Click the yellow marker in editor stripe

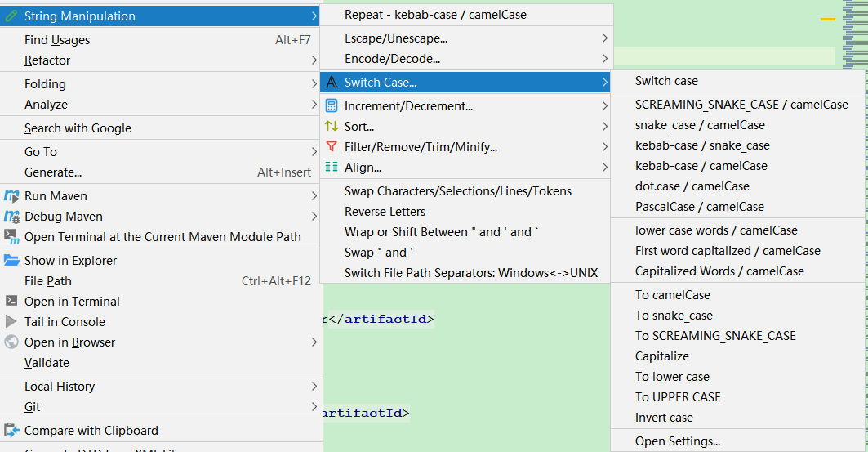[828, 19]
